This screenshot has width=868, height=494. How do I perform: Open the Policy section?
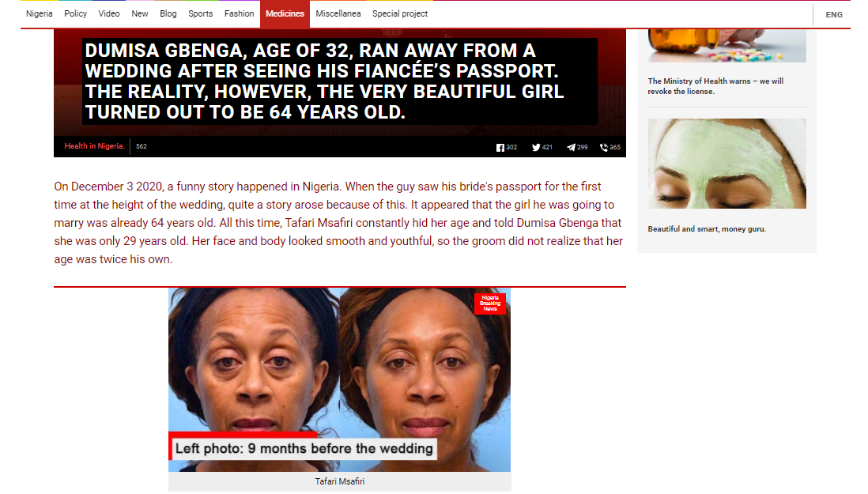coord(75,13)
